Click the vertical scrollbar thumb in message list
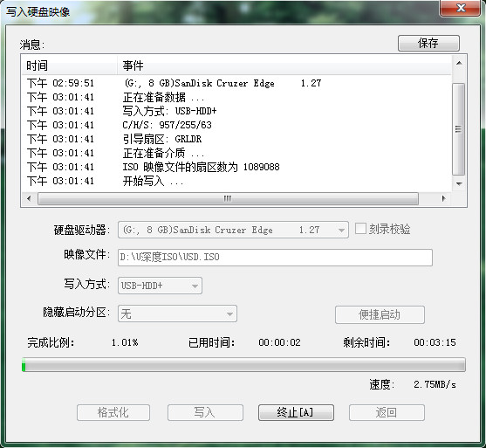486x448 pixels. (459, 129)
